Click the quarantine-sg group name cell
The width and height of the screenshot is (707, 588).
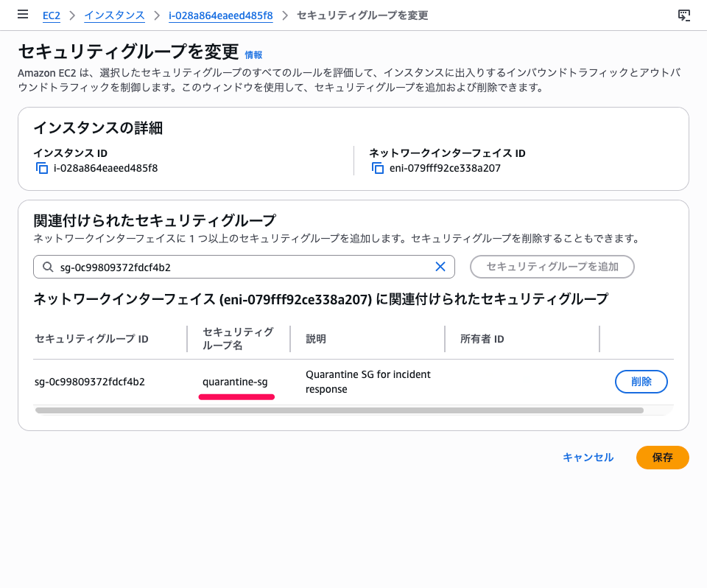pyautogui.click(x=235, y=382)
